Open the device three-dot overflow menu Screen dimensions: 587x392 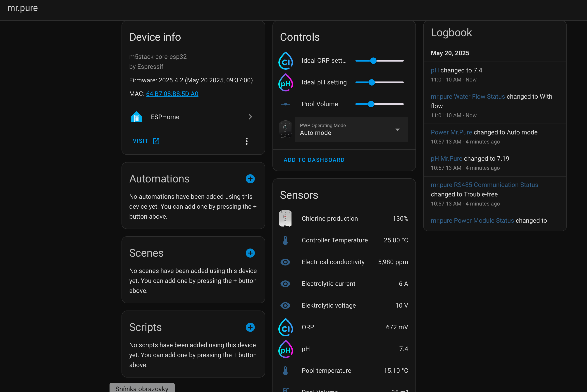pyautogui.click(x=246, y=141)
